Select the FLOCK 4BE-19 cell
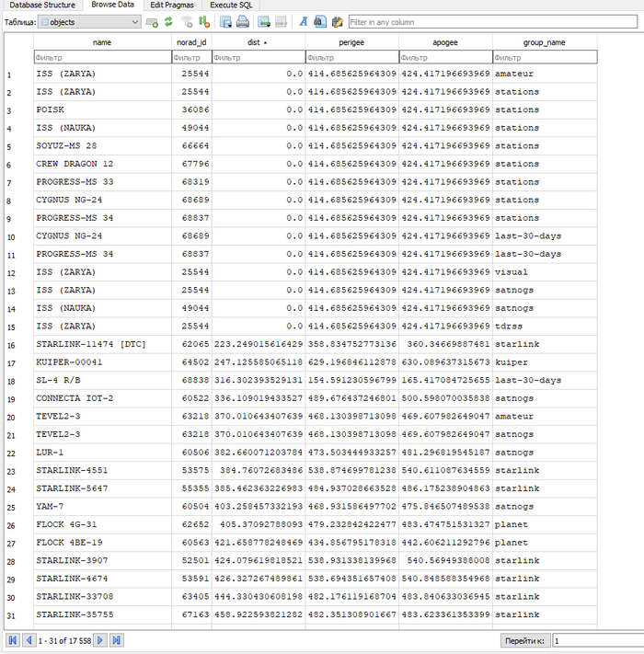Screen dimensions: 644x654 tap(103, 543)
